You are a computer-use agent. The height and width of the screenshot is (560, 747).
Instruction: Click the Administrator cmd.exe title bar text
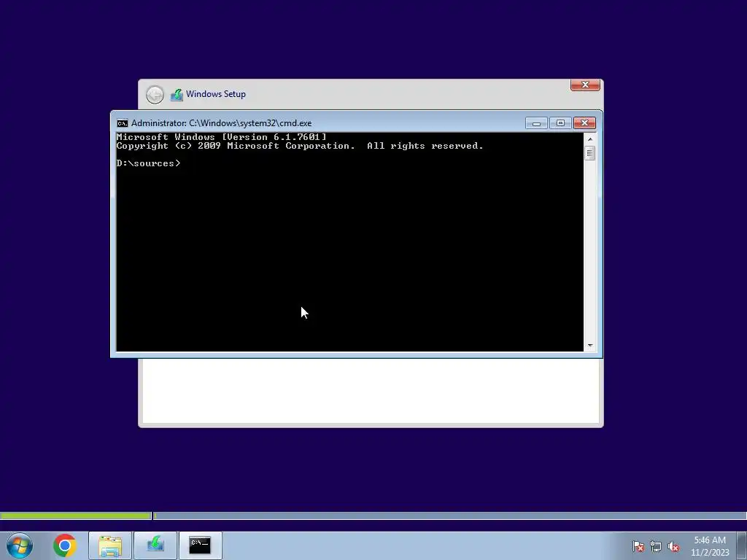[x=222, y=123]
